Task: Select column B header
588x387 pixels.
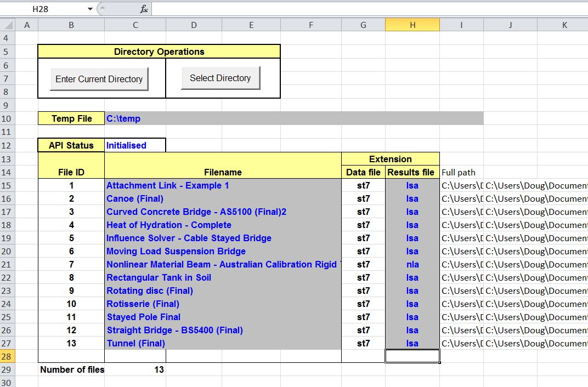Action: click(x=71, y=25)
